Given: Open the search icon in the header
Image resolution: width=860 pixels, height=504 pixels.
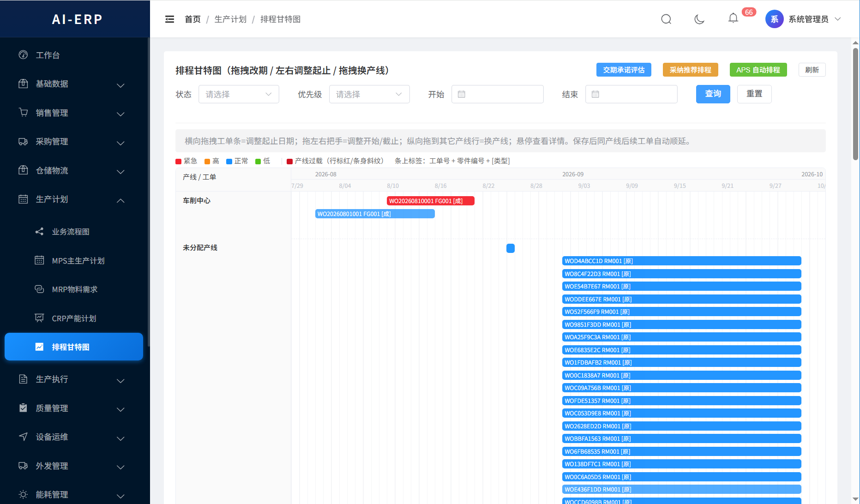Looking at the screenshot, I should coord(666,19).
